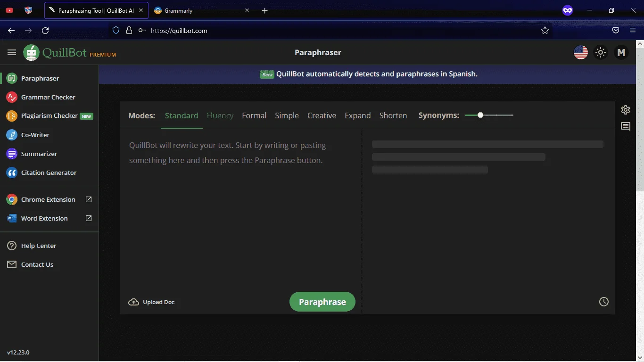
Task: Open the Pocket save icon
Action: point(616,30)
